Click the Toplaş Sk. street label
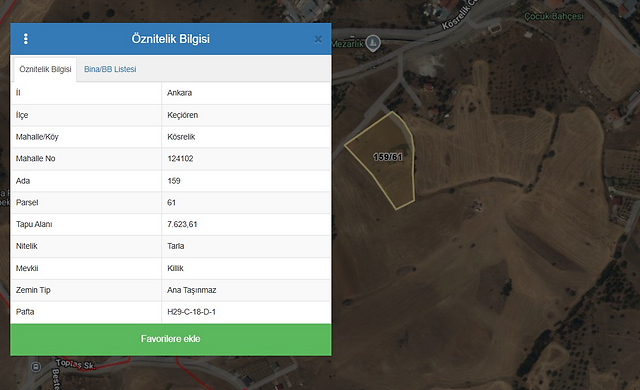The width and height of the screenshot is (640, 390). [76, 364]
